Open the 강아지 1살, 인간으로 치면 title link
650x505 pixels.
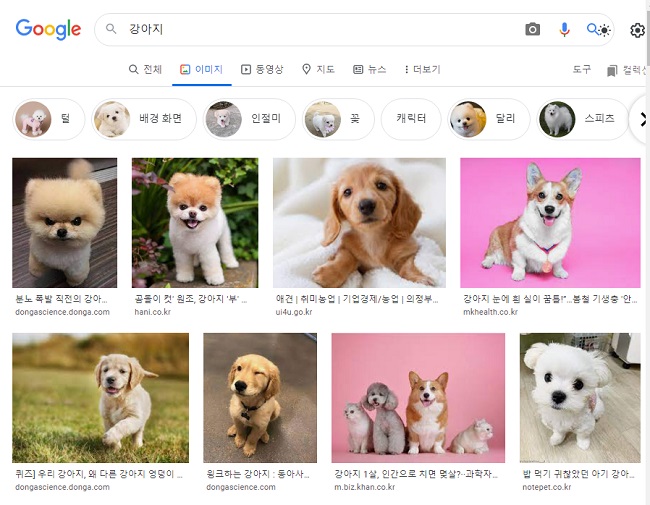coord(416,474)
